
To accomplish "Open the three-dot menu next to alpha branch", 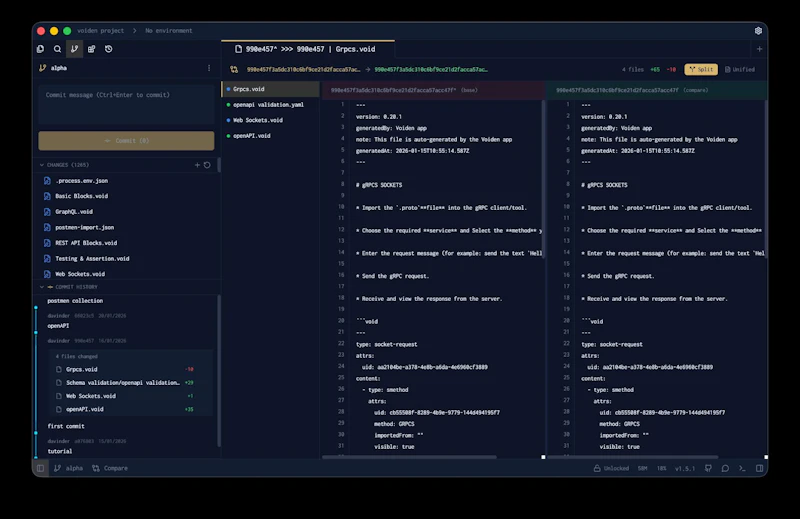I will click(209, 68).
